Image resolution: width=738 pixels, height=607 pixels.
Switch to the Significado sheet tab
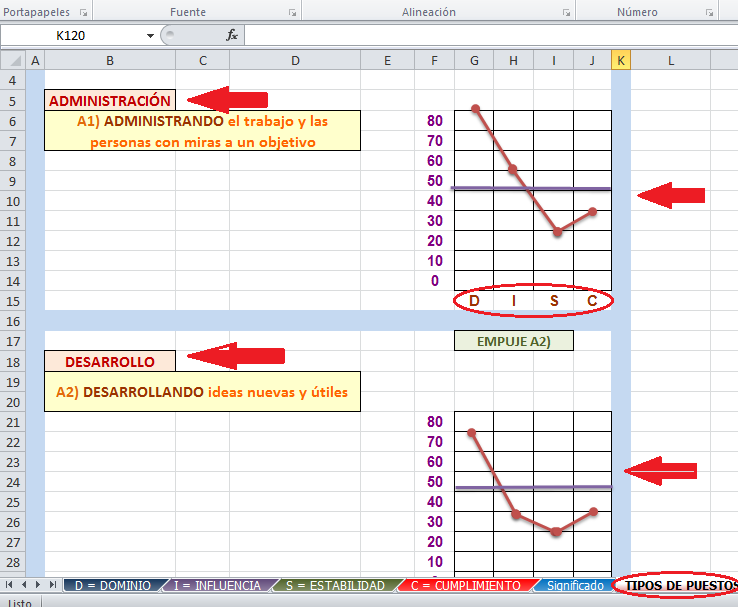(574, 585)
